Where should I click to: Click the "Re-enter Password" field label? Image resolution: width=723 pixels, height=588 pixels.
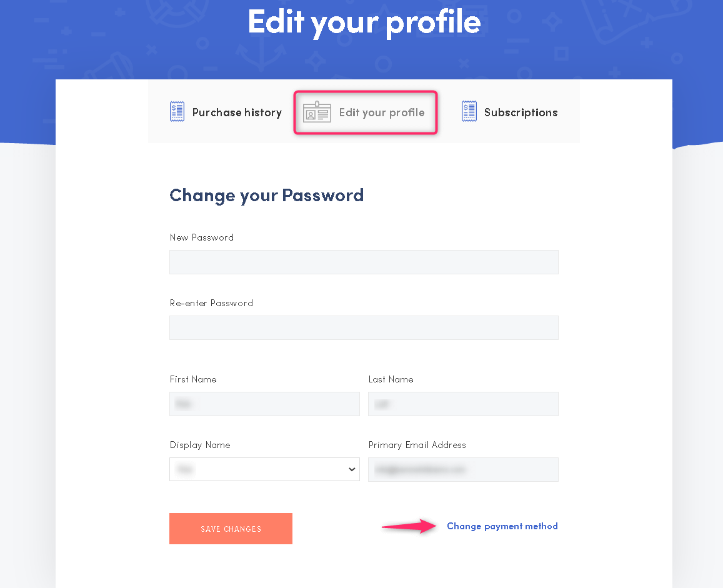(211, 303)
